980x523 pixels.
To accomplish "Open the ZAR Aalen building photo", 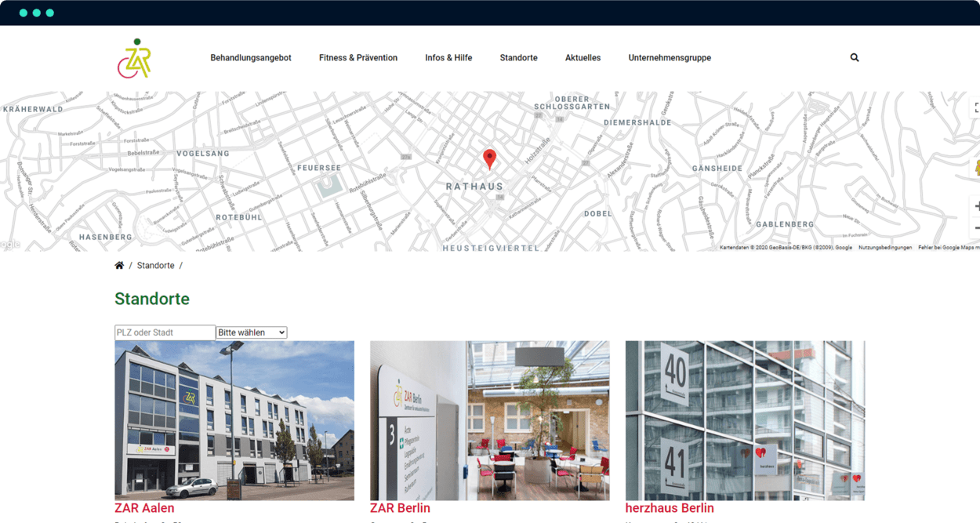I will pyautogui.click(x=234, y=420).
